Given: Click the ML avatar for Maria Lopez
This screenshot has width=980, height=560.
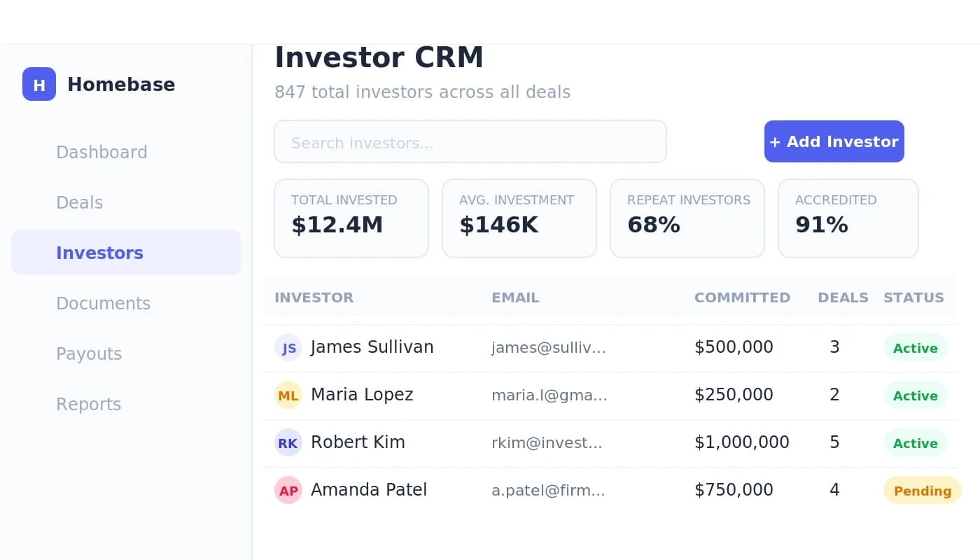Looking at the screenshot, I should [x=288, y=395].
